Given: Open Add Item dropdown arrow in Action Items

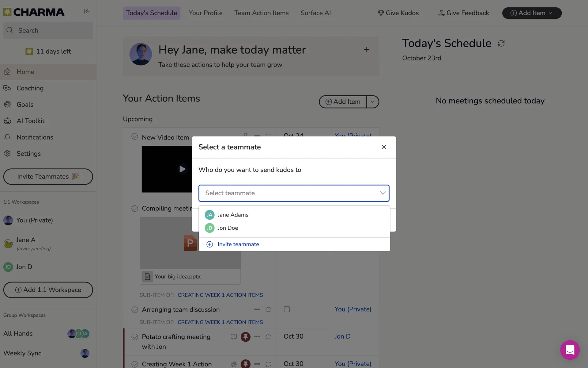Looking at the screenshot, I should coord(373,102).
